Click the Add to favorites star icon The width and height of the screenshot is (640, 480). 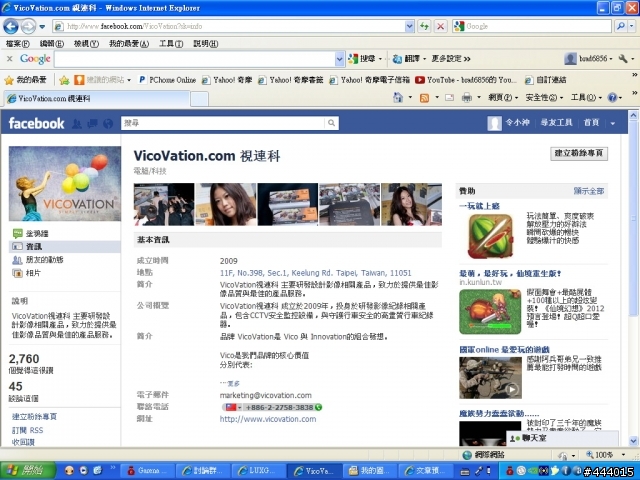(64, 80)
